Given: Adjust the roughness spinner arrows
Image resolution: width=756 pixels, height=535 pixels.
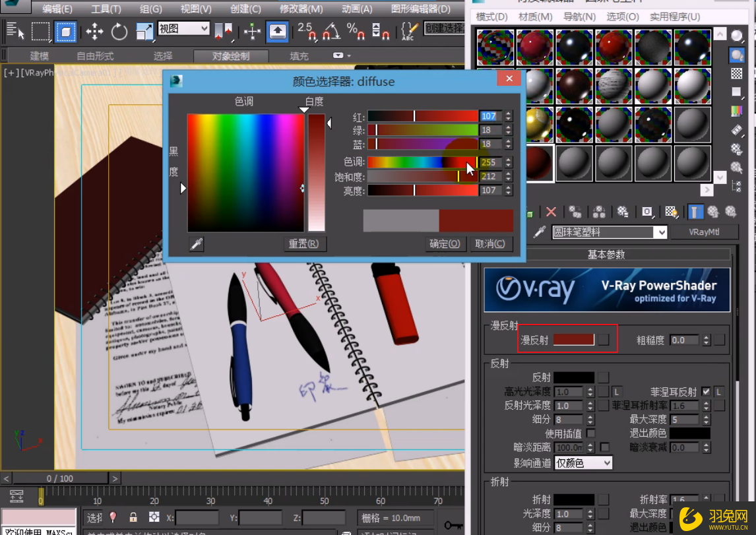Looking at the screenshot, I should [x=707, y=340].
